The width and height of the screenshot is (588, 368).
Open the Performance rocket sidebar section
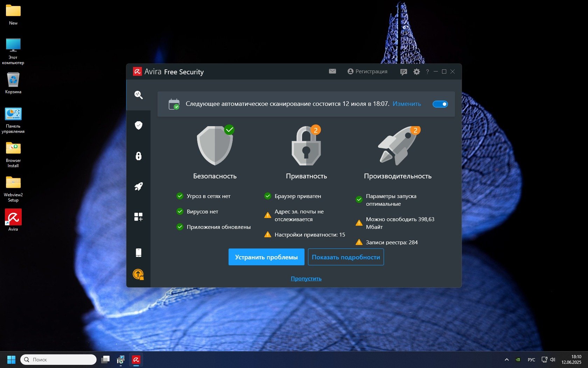click(138, 186)
